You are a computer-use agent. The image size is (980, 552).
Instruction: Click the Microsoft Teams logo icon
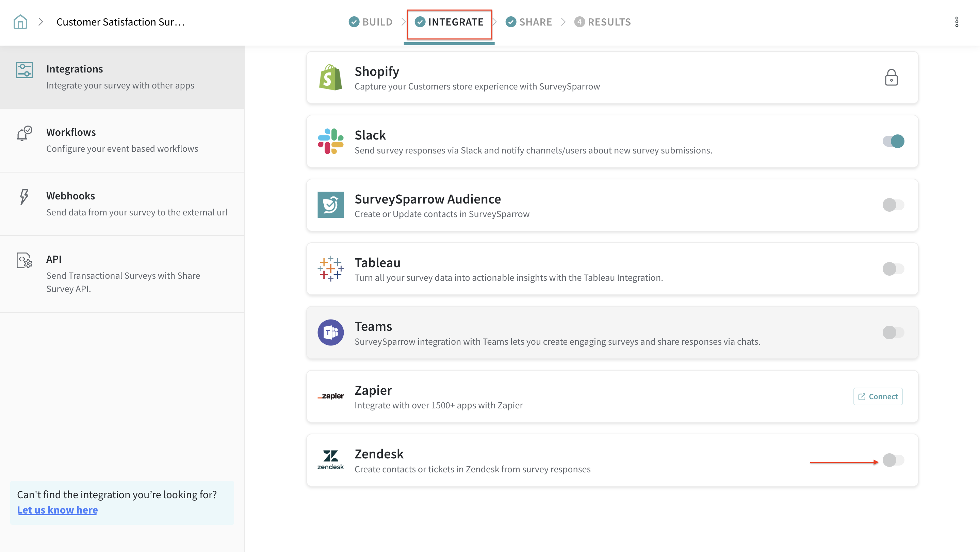[x=330, y=332]
